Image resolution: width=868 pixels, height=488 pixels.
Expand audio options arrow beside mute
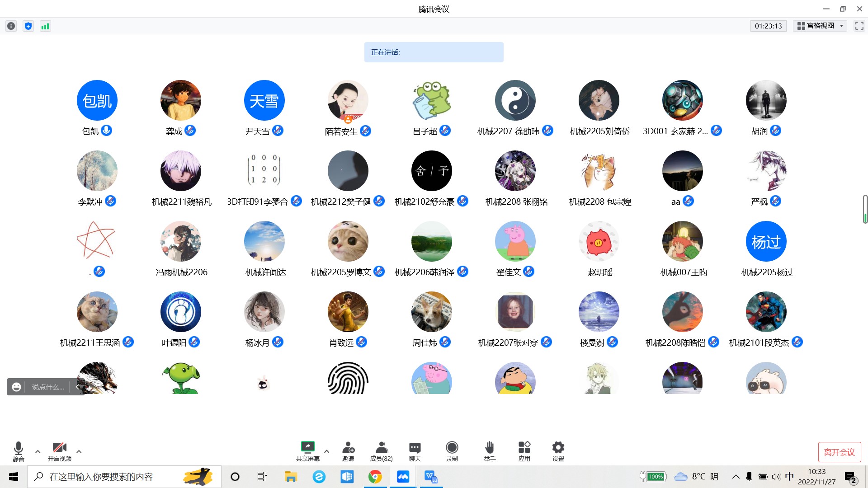coord(38,451)
